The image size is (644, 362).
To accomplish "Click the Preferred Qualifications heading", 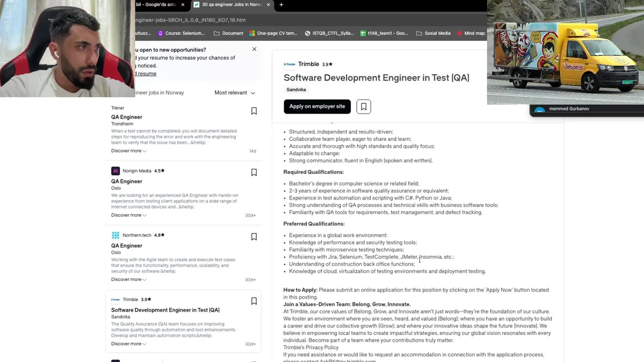I will [314, 224].
